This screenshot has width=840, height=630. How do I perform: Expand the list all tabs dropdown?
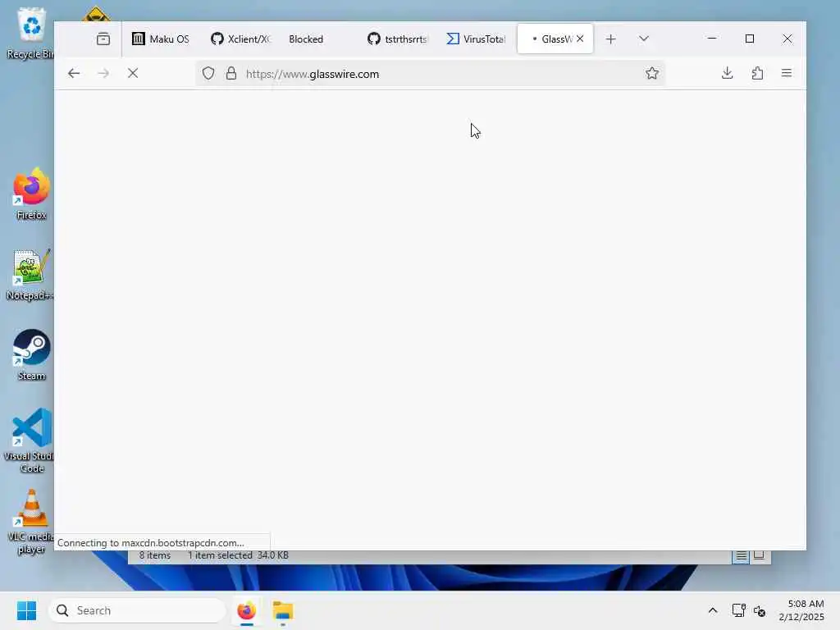click(644, 39)
